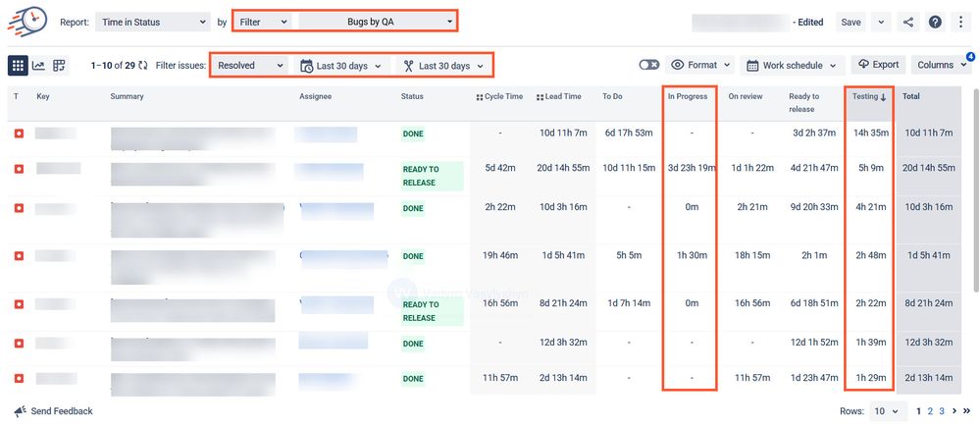
Task: Open the calendar Last 30 days dropdown
Action: pyautogui.click(x=342, y=66)
